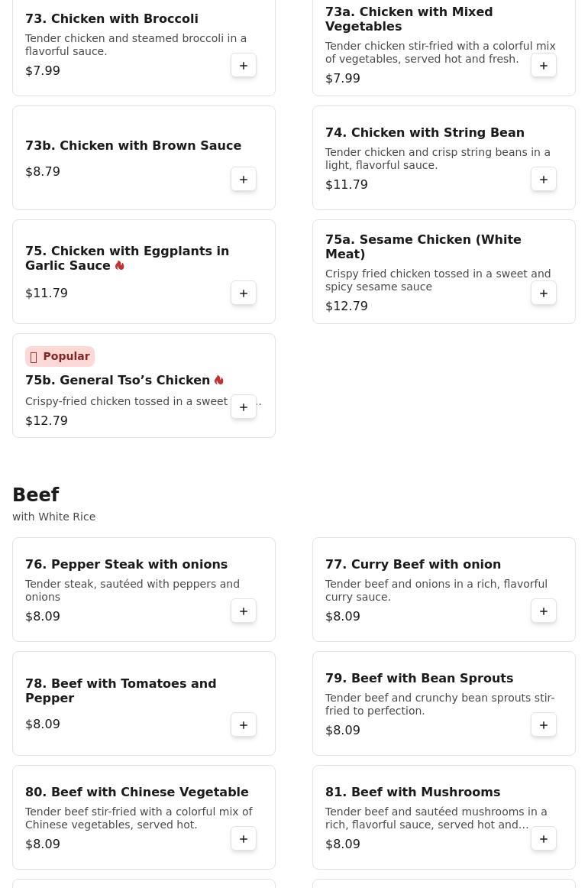Click the Beef section heading
The width and height of the screenshot is (588, 888).
click(36, 494)
